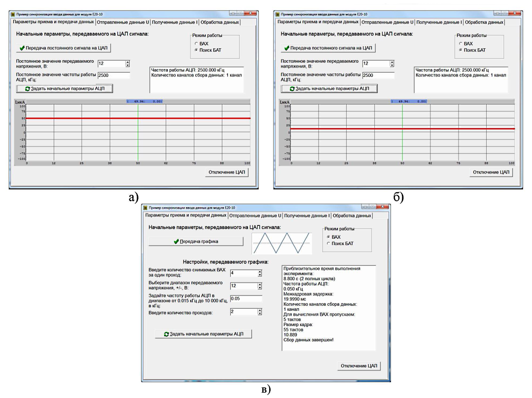
Task: Click 'Количество каналов сбора данных: 1 канал' in window а)
Action: pyautogui.click(x=196, y=75)
